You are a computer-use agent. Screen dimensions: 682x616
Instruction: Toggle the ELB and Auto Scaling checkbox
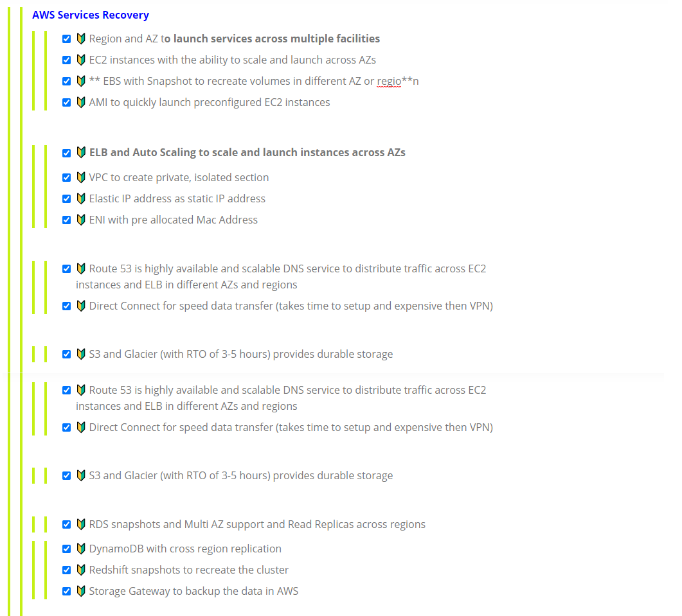pyautogui.click(x=67, y=153)
